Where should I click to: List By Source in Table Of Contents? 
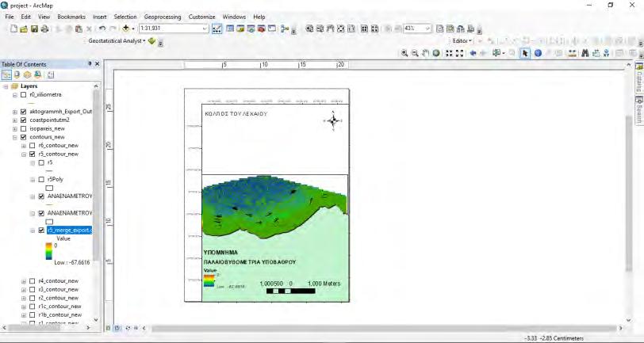point(17,74)
